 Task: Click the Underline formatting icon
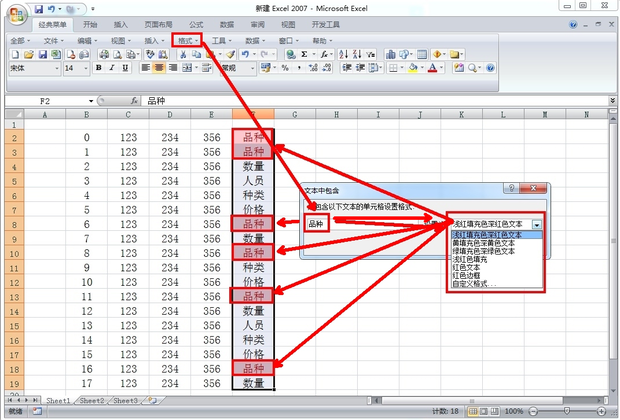[127, 68]
